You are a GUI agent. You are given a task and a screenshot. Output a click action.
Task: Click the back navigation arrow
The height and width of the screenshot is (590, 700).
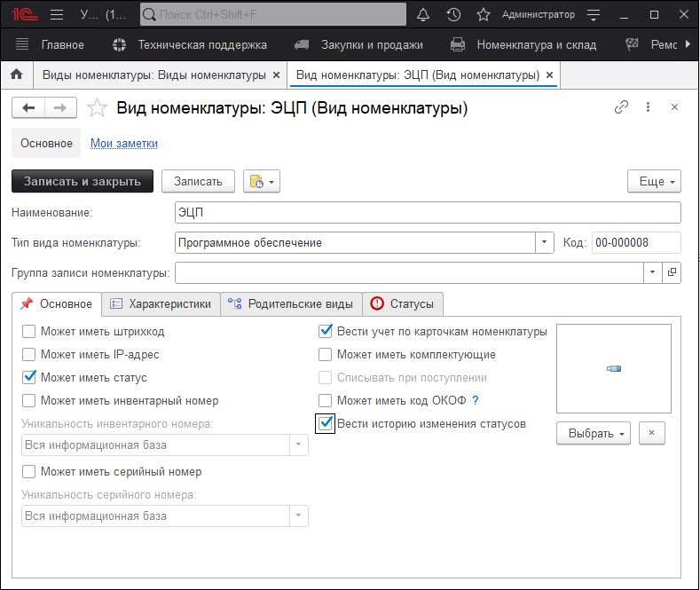tap(28, 107)
